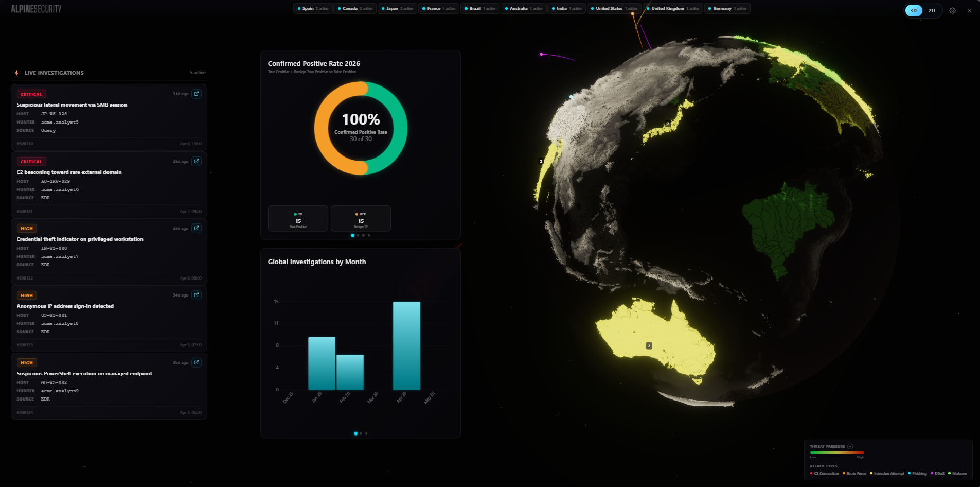Open investigation link for SMB lateral movement card
The width and height of the screenshot is (980, 487).
(x=197, y=94)
